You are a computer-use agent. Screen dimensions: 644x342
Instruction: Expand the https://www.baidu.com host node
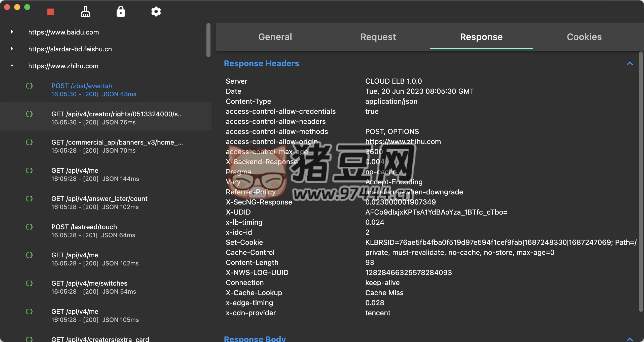click(12, 32)
